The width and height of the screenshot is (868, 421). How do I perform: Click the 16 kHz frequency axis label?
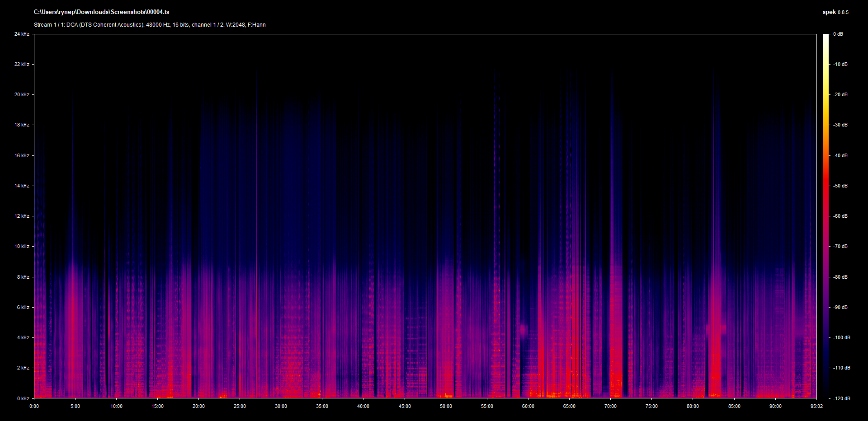[x=22, y=155]
